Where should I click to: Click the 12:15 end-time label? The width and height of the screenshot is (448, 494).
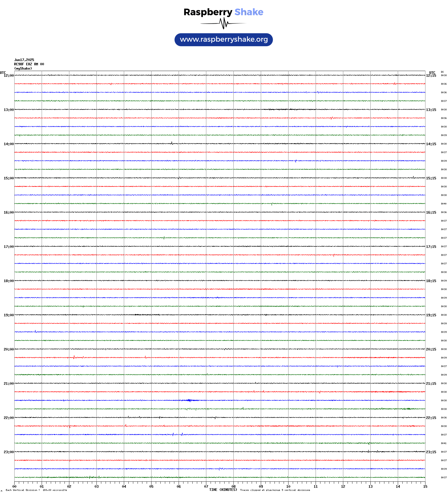[431, 76]
